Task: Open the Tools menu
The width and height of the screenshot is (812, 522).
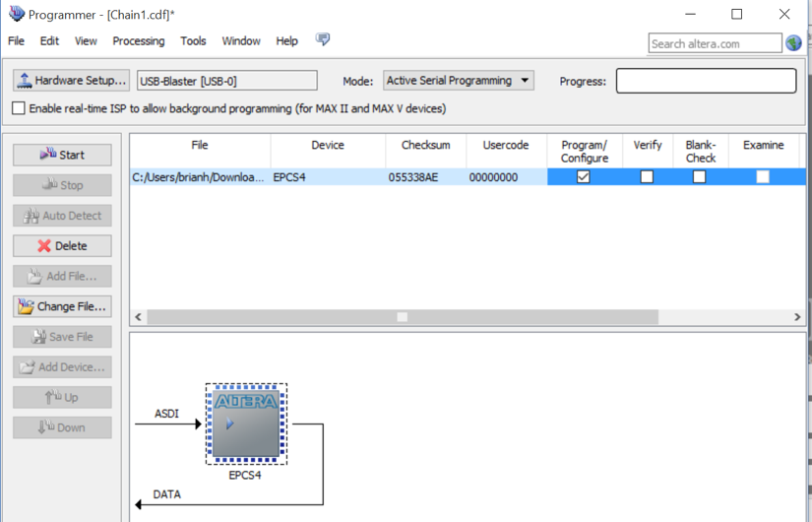Action: point(193,41)
